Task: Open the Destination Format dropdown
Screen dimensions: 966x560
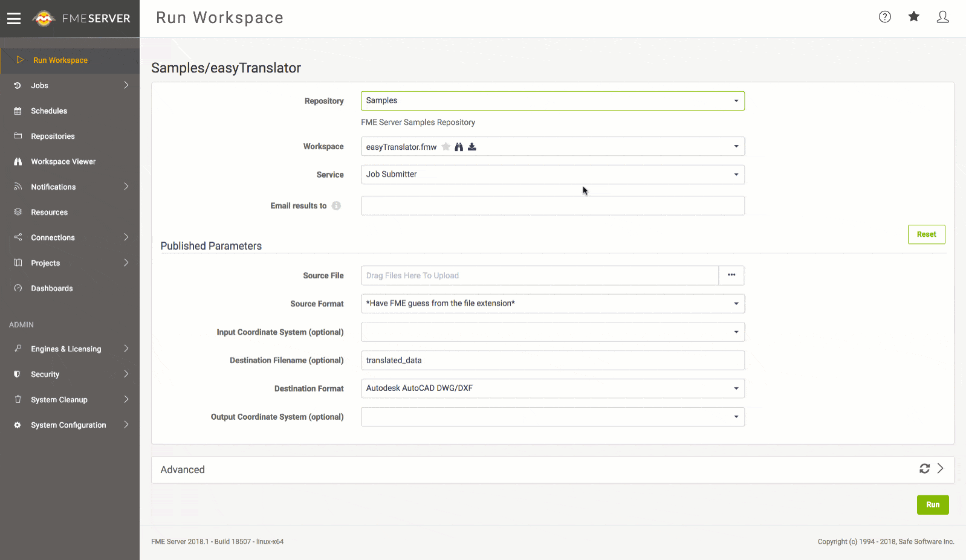Action: (553, 388)
